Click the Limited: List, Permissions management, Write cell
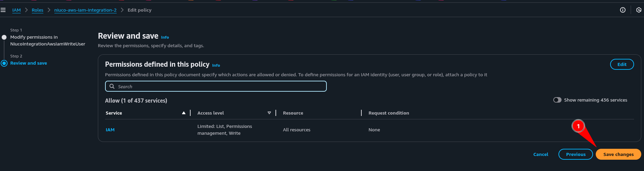Image resolution: width=644 pixels, height=171 pixels. tap(225, 130)
